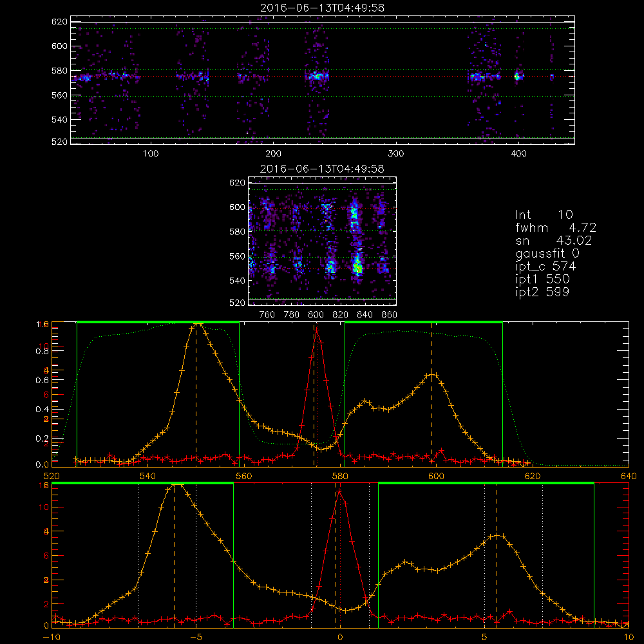644x644 pixels.
Task: Click x-axis label 540 of upper profile plot
Action: click(x=148, y=476)
